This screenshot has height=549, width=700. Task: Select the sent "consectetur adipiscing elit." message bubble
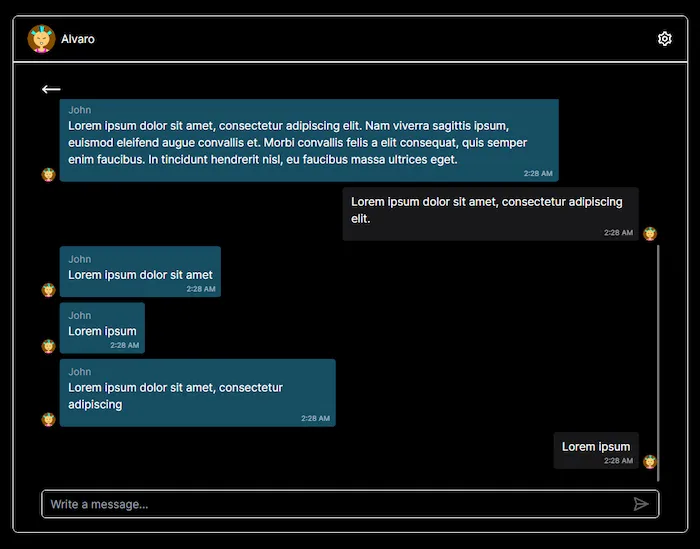pos(490,211)
